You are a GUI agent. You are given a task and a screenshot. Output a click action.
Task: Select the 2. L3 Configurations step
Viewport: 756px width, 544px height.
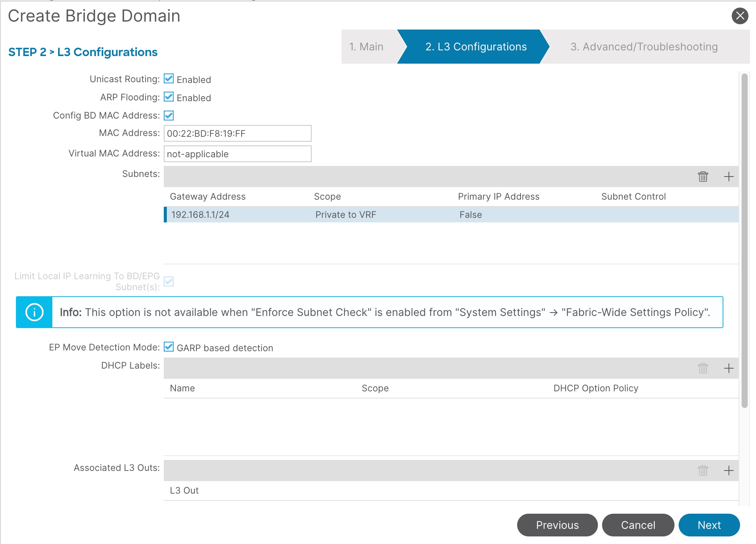(x=476, y=47)
